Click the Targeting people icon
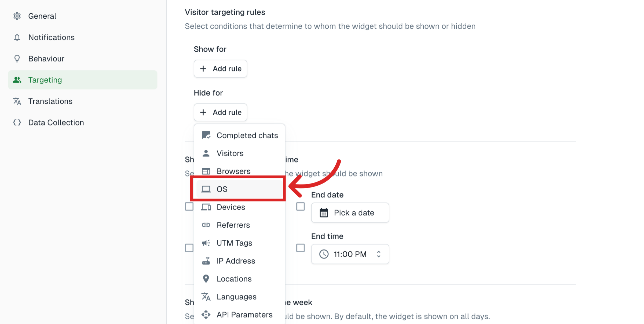Screen dimensions: 644x324 click(x=17, y=80)
